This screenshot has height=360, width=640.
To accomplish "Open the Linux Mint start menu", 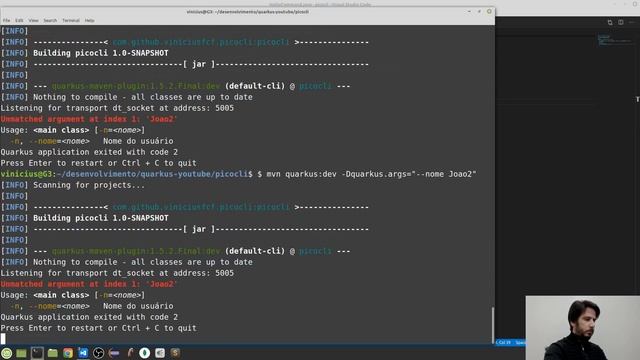I will pos(7,353).
